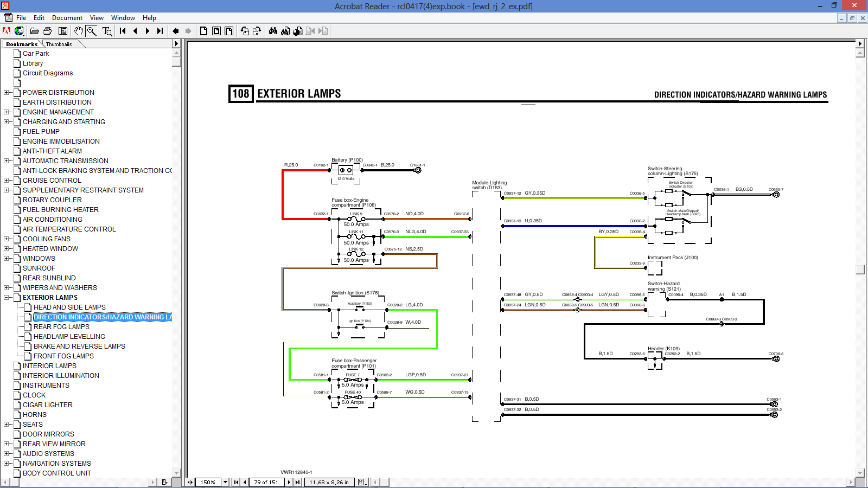This screenshot has width=868, height=488.
Task: Click the document's vertical scrollbar thumb
Action: pyautogui.click(x=860, y=269)
